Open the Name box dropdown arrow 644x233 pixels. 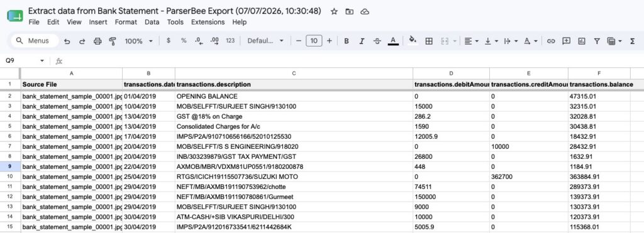coord(42,61)
